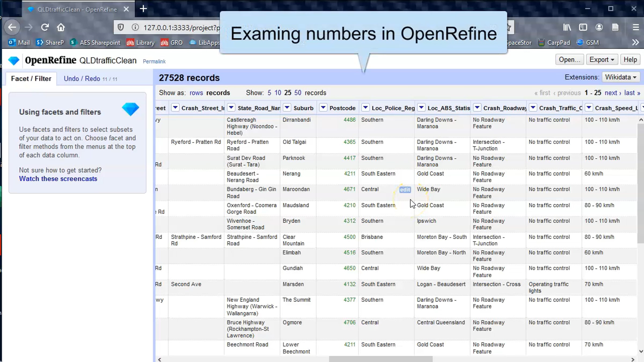
Task: Click the horizontal scrollbar thumb of table
Action: [381, 359]
